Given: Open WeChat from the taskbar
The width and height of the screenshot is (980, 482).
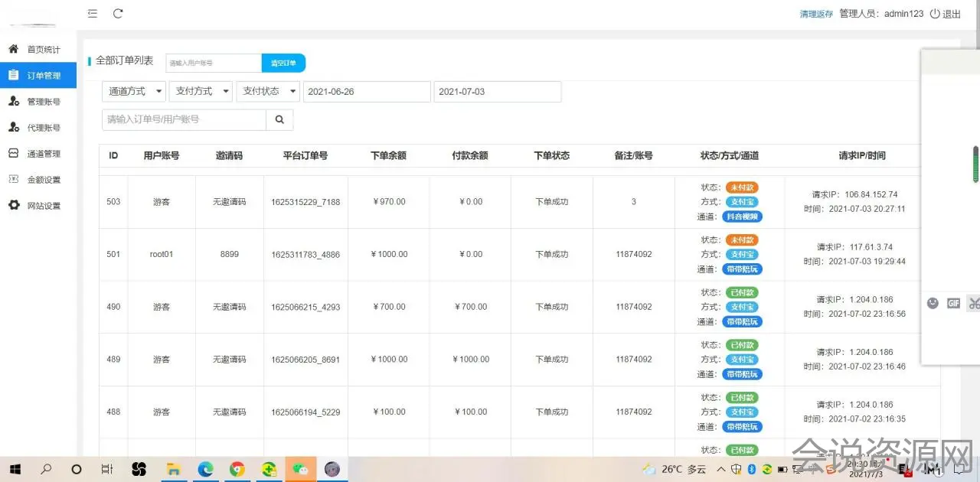Looking at the screenshot, I should point(300,469).
